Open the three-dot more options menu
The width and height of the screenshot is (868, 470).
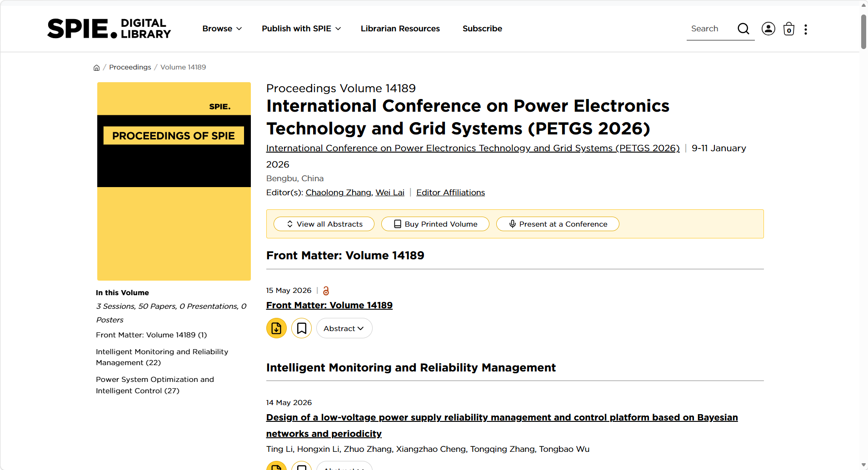click(806, 30)
